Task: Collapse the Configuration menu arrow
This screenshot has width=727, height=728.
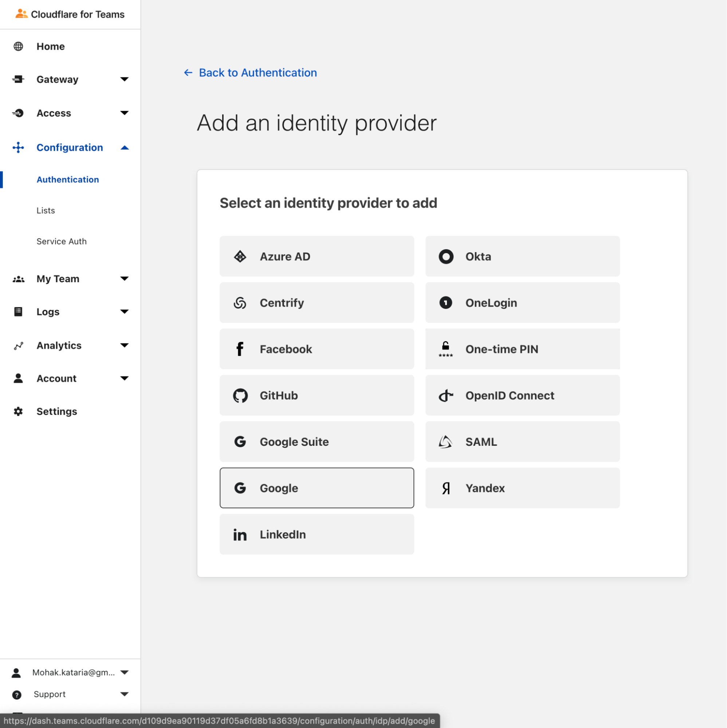Action: pos(125,148)
